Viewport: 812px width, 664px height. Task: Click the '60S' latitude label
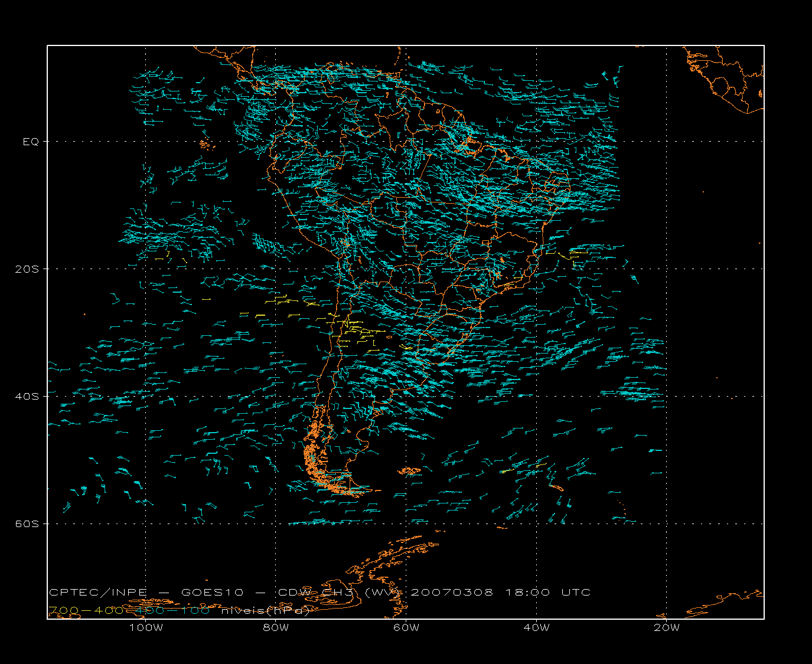pyautogui.click(x=28, y=524)
